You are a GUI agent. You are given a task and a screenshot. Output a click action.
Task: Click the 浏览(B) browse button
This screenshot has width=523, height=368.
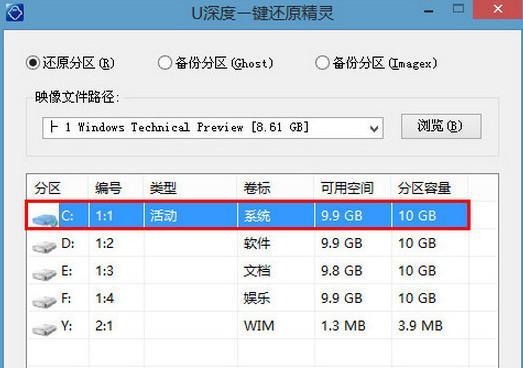tap(441, 126)
